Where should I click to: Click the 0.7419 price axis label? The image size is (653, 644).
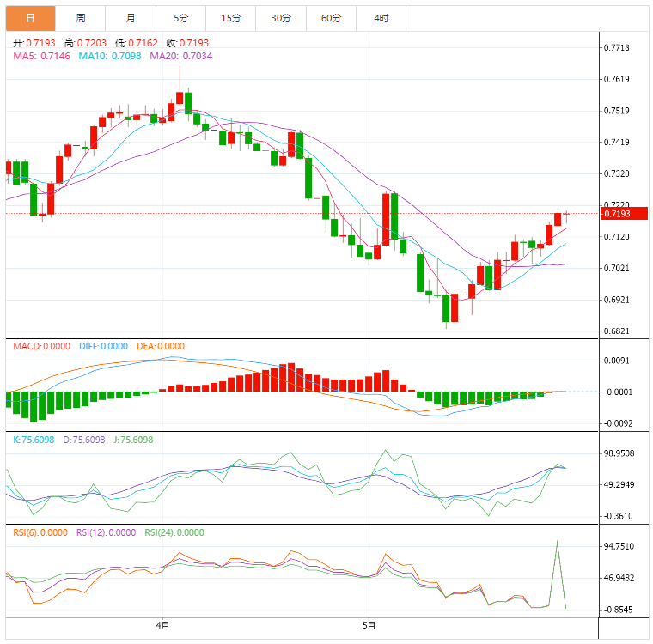pos(617,143)
